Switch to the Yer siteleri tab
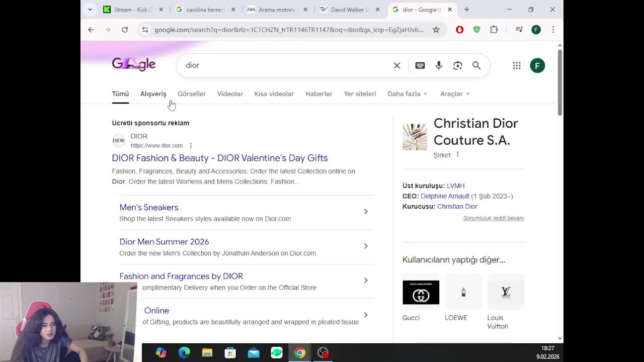The width and height of the screenshot is (644, 362). (x=360, y=94)
